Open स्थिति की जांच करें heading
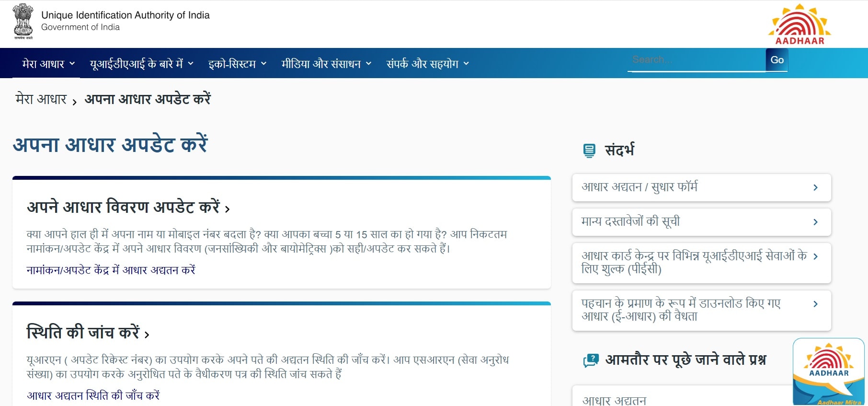This screenshot has height=406, width=868. coord(88,332)
